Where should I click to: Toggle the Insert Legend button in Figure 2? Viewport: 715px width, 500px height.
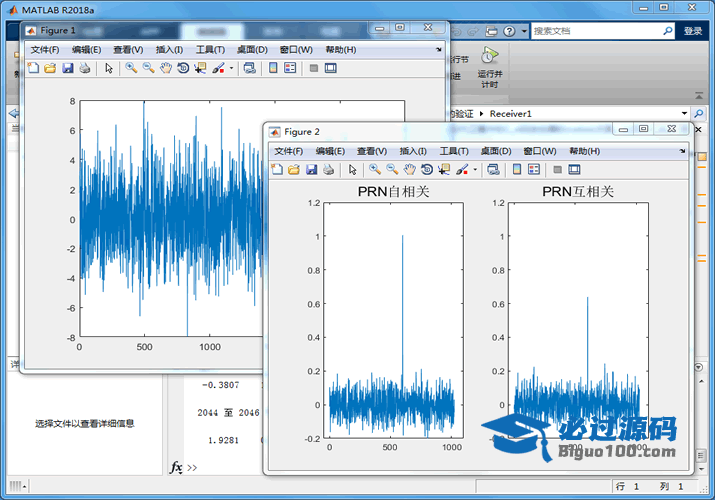[534, 170]
